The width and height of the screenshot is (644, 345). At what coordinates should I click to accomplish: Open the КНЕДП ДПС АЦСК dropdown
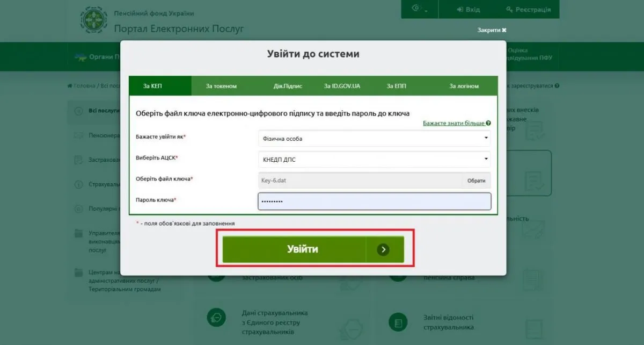pos(375,159)
